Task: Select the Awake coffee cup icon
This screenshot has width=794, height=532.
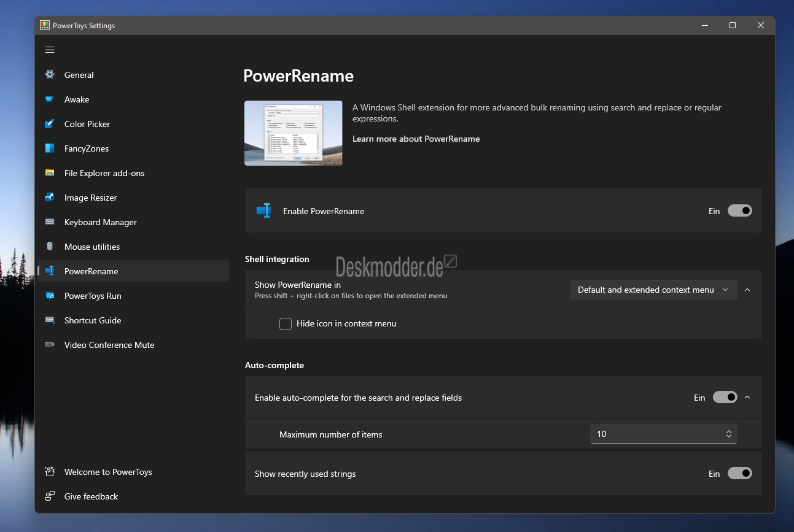Action: click(x=50, y=99)
